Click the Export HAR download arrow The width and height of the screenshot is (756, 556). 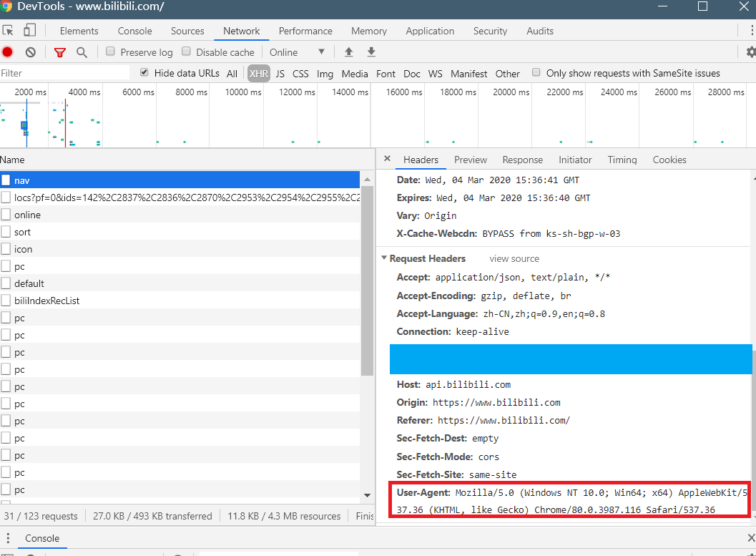371,52
